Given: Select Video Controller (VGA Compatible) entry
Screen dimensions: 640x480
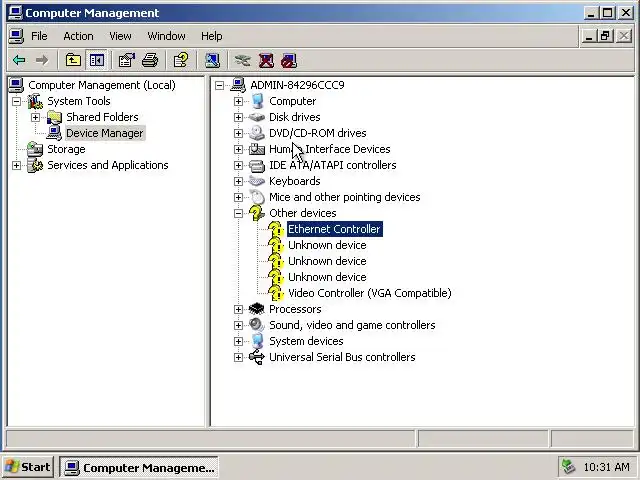Looking at the screenshot, I should (x=369, y=293).
